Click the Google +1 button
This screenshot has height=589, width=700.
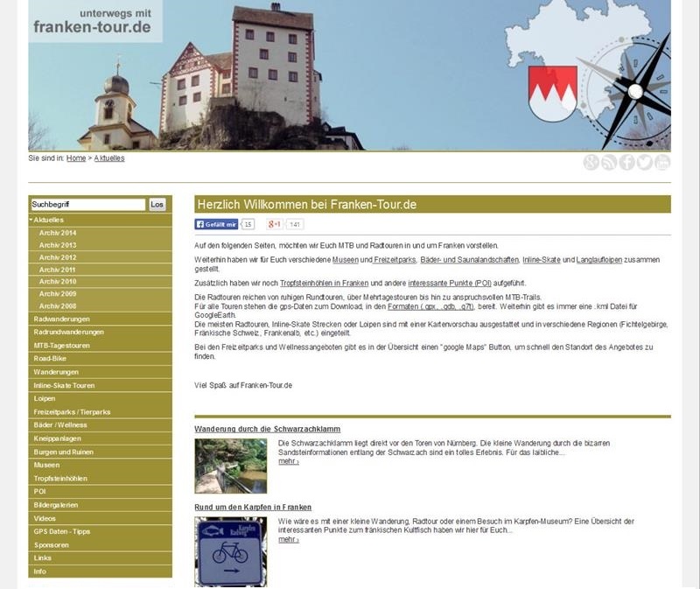click(x=275, y=224)
